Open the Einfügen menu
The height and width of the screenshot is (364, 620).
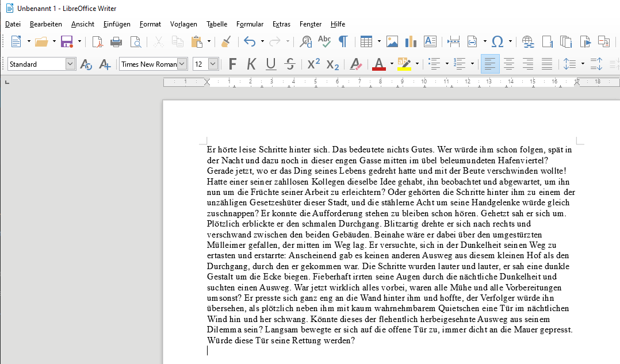coord(117,24)
